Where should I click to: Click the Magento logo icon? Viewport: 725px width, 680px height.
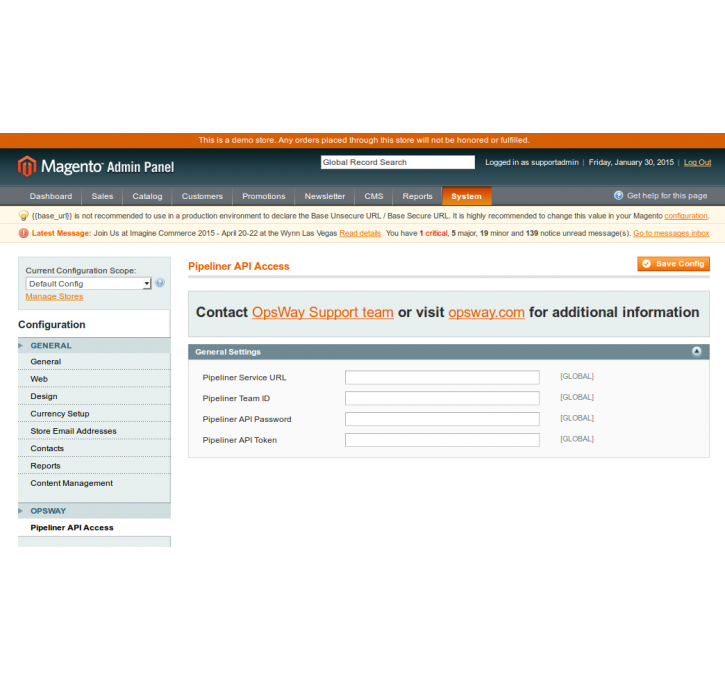coord(27,166)
